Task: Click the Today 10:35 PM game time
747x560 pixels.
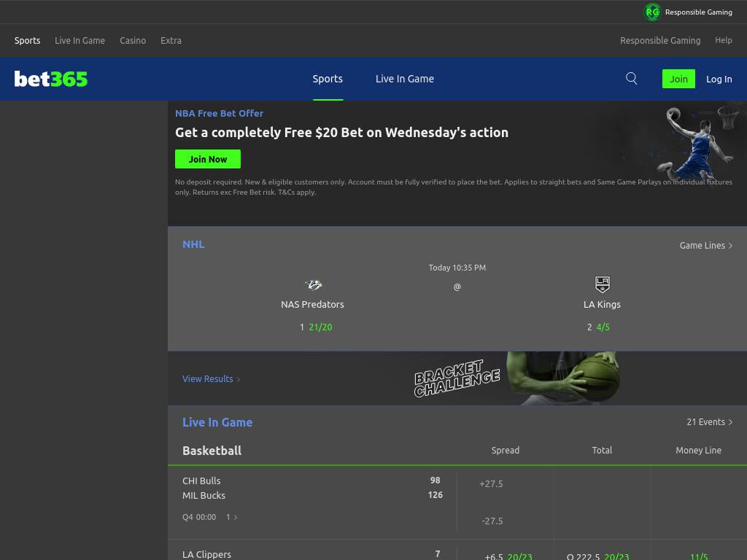Action: pyautogui.click(x=457, y=268)
